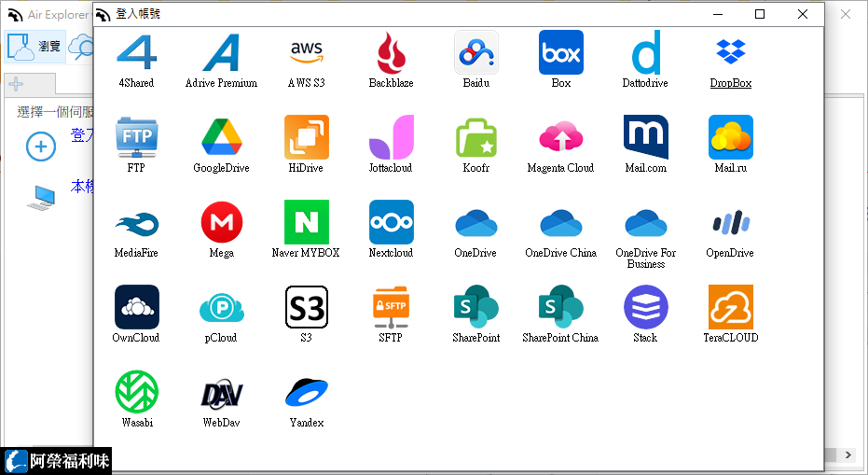
Task: Pick the generic S3 icon
Action: pos(307,307)
